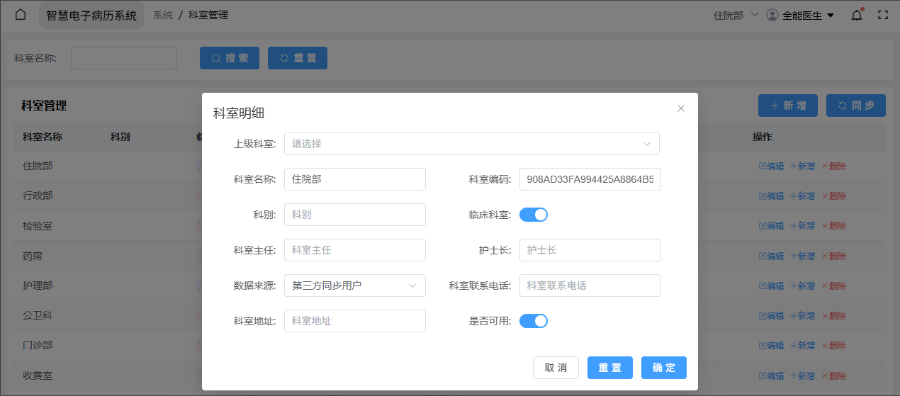Open the 上级科室 dropdown
The height and width of the screenshot is (396, 900).
coord(472,143)
